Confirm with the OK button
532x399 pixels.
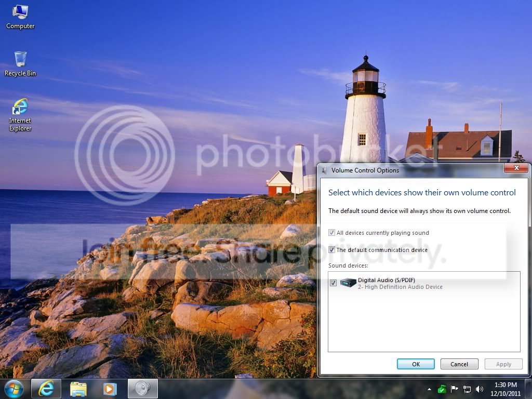(416, 364)
